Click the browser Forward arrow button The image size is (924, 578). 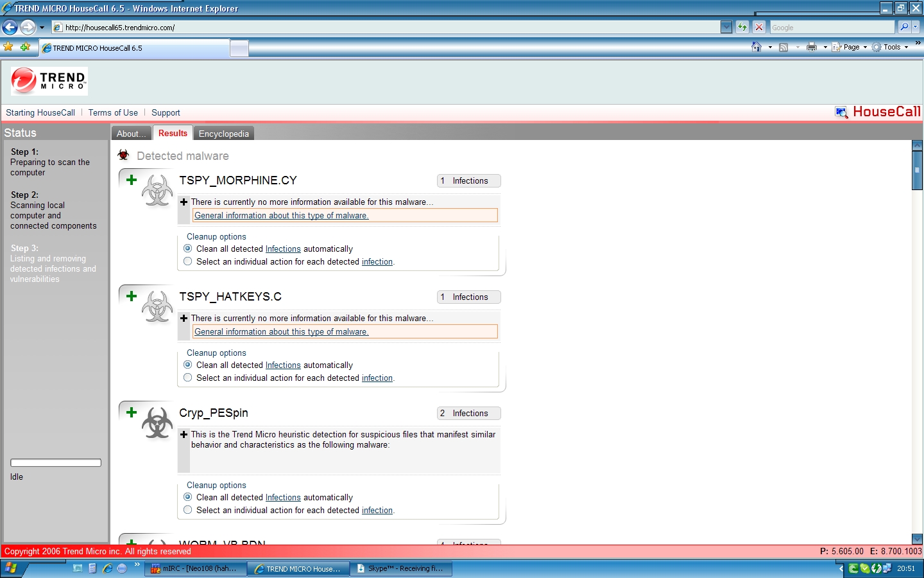coord(28,27)
